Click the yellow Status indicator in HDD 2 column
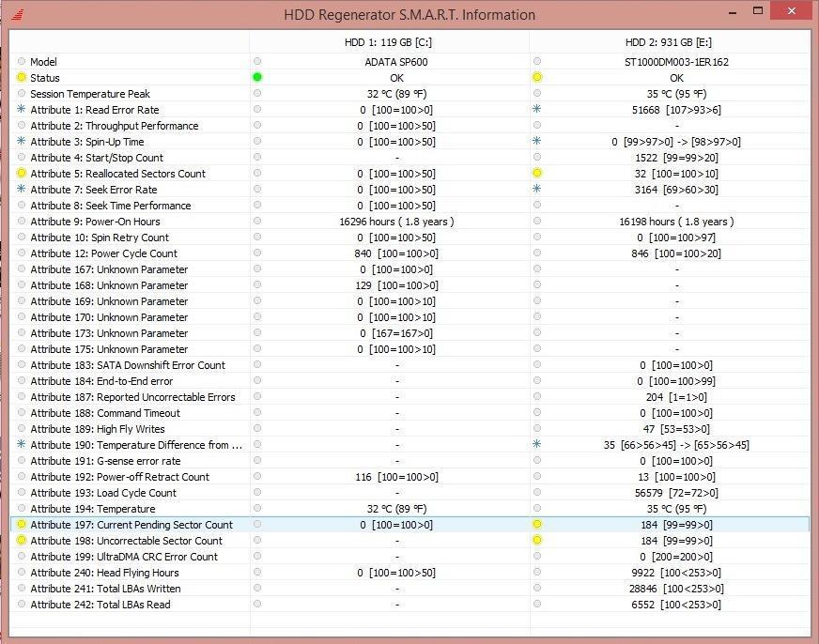819x644 pixels. click(x=537, y=78)
